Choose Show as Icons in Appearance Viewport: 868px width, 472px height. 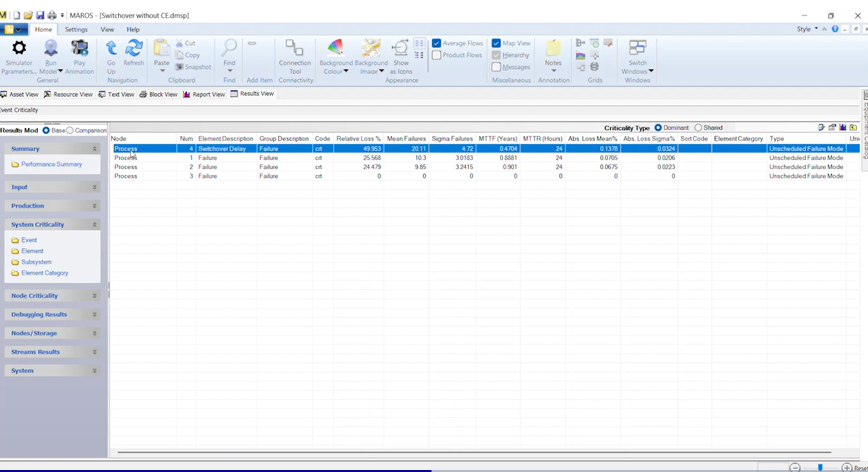click(401, 48)
